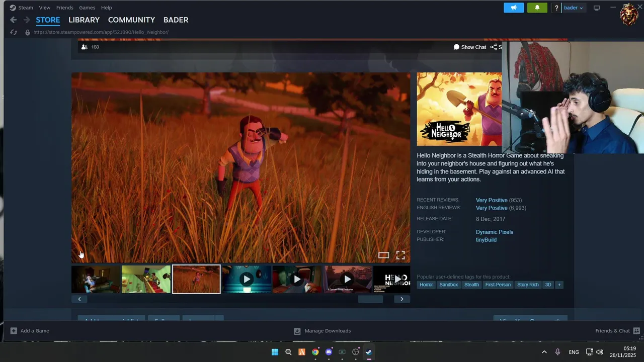The height and width of the screenshot is (362, 644).
Task: Click Add a Game at bottom left
Action: coord(30,331)
